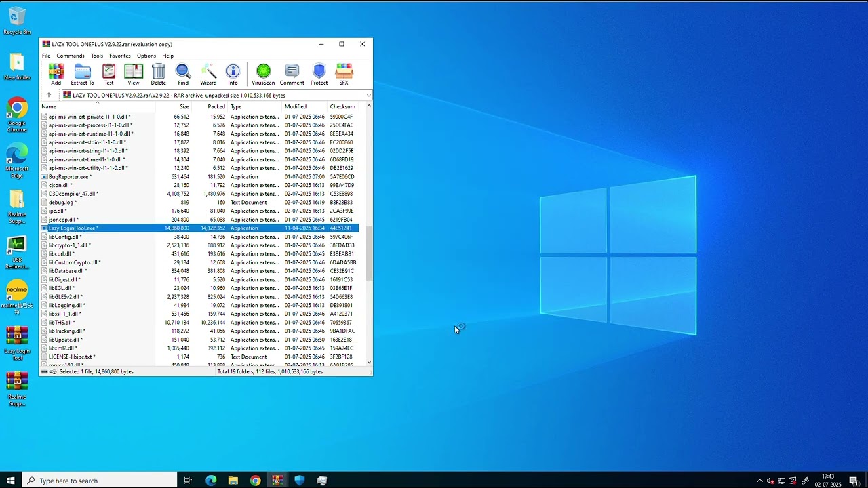Select Lazy Login Tool.exe row

coord(199,228)
